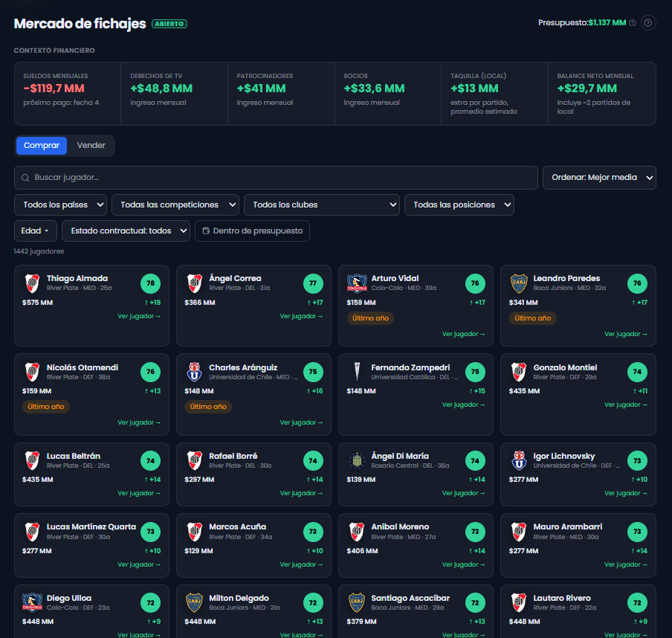Click rating badge 78 on Thiago Almada

coord(150,283)
